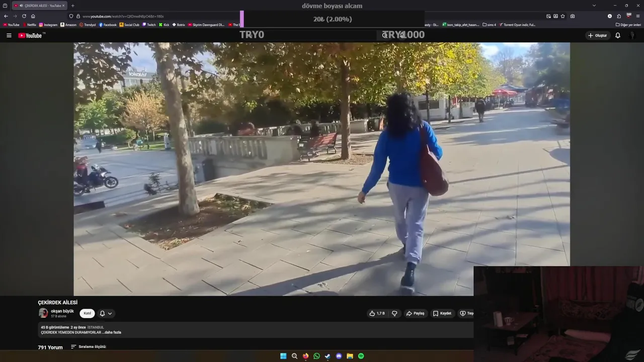The image size is (644, 362).
Task: Open the Windows Start menu
Action: pyautogui.click(x=283, y=356)
